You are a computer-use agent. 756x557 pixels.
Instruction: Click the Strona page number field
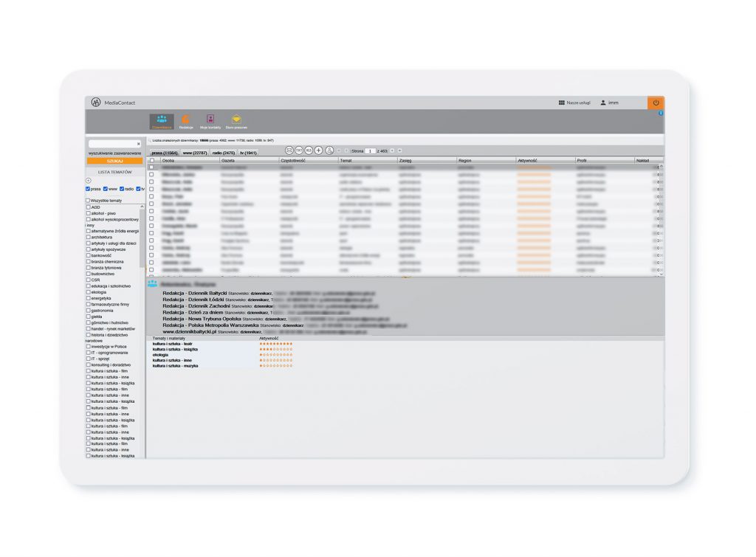[x=370, y=151]
